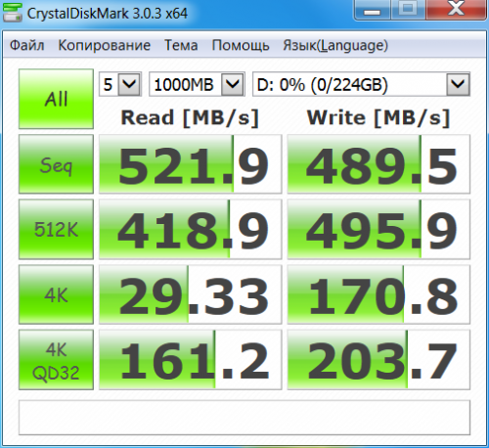This screenshot has width=489, height=448.
Task: Click the Write [MB/s] column header
Action: [378, 117]
